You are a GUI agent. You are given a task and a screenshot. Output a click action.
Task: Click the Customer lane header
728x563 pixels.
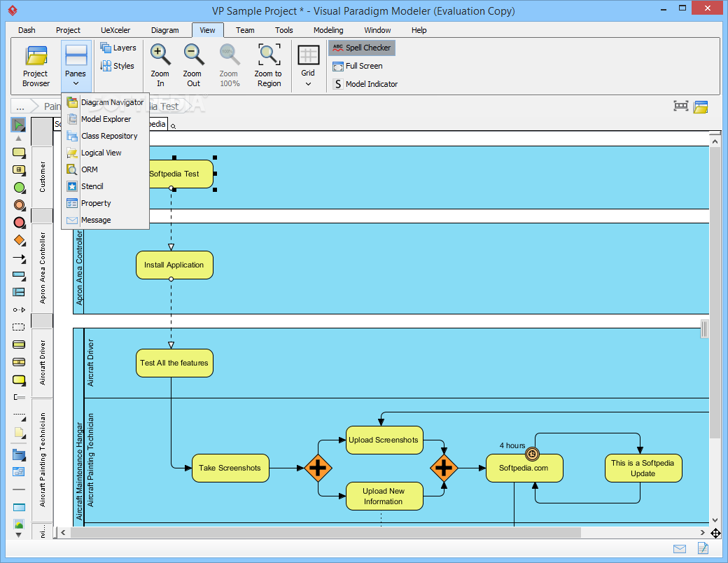point(42,177)
